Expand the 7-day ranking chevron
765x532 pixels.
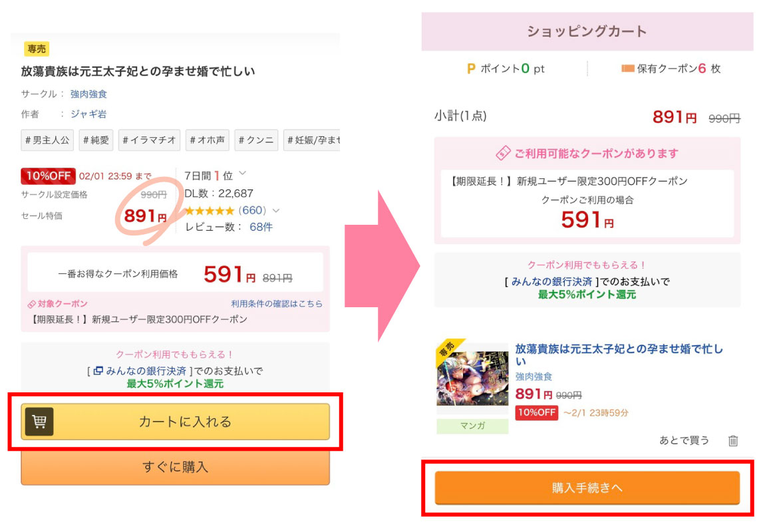click(x=242, y=174)
